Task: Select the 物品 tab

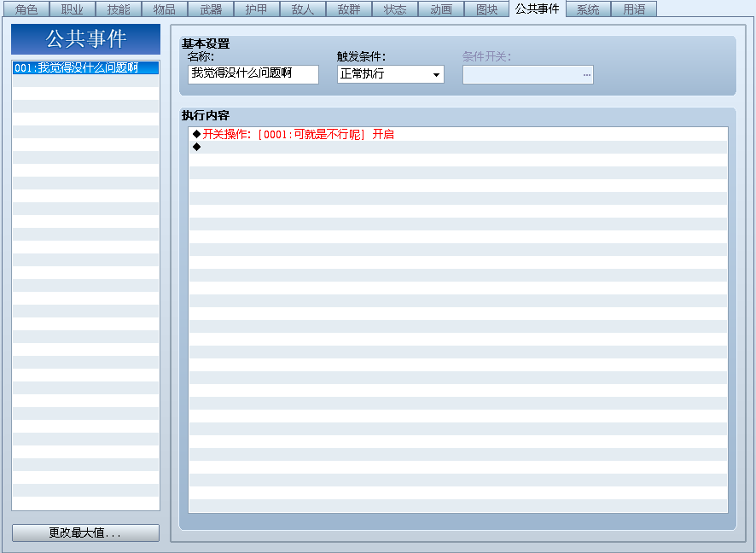Action: tap(165, 9)
